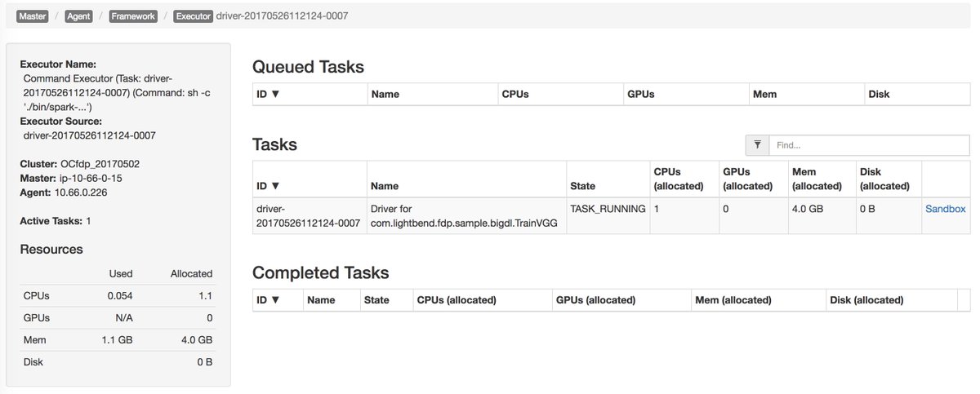Click the Executor Source driver ID text
The height and width of the screenshot is (394, 980).
click(90, 135)
